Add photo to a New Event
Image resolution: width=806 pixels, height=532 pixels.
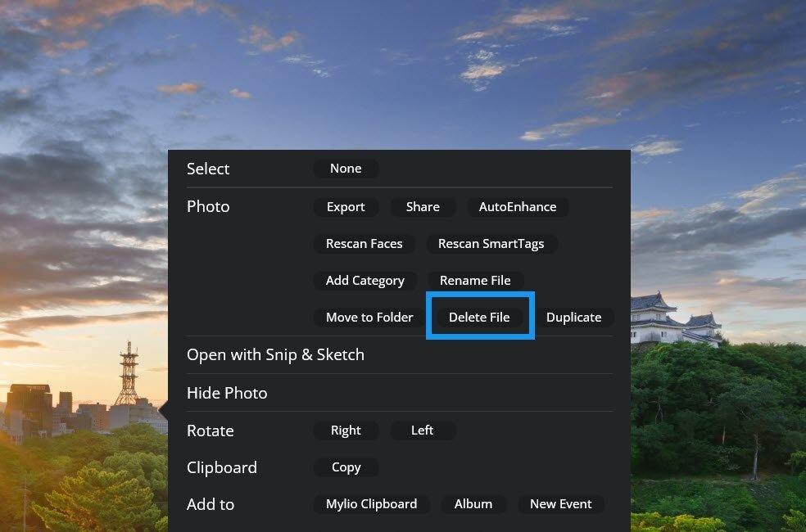[560, 504]
